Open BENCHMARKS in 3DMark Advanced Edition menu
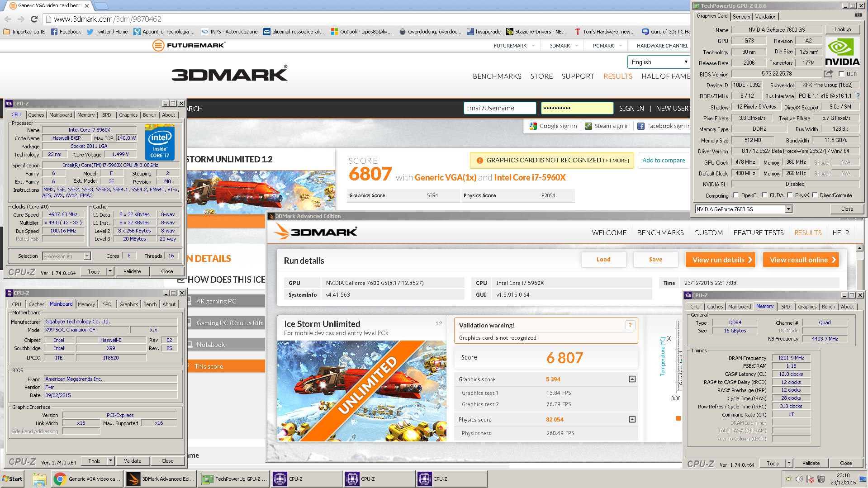Image resolution: width=868 pixels, height=488 pixels. (x=660, y=232)
